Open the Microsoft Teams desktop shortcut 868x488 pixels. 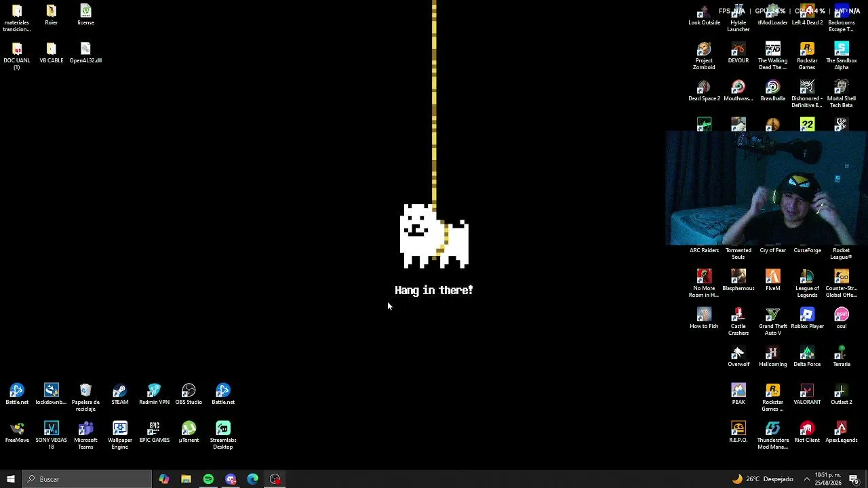tap(85, 435)
